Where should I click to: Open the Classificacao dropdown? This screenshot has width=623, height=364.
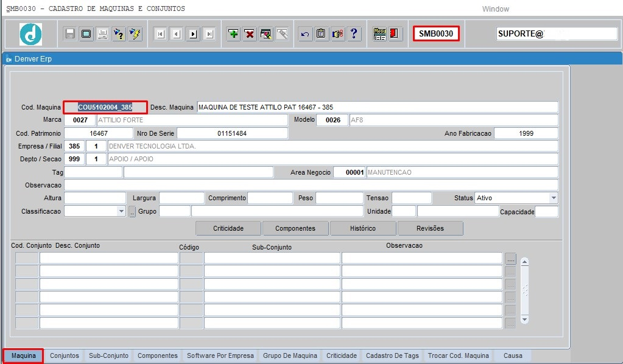click(x=122, y=211)
